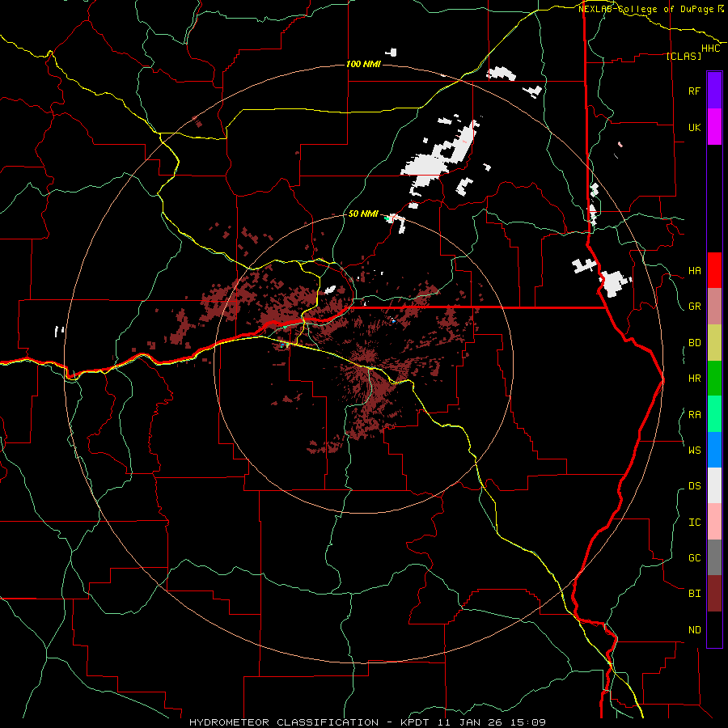Viewport: 728px width, 728px height.
Task: Click the HA red legend swatch
Action: click(x=714, y=270)
